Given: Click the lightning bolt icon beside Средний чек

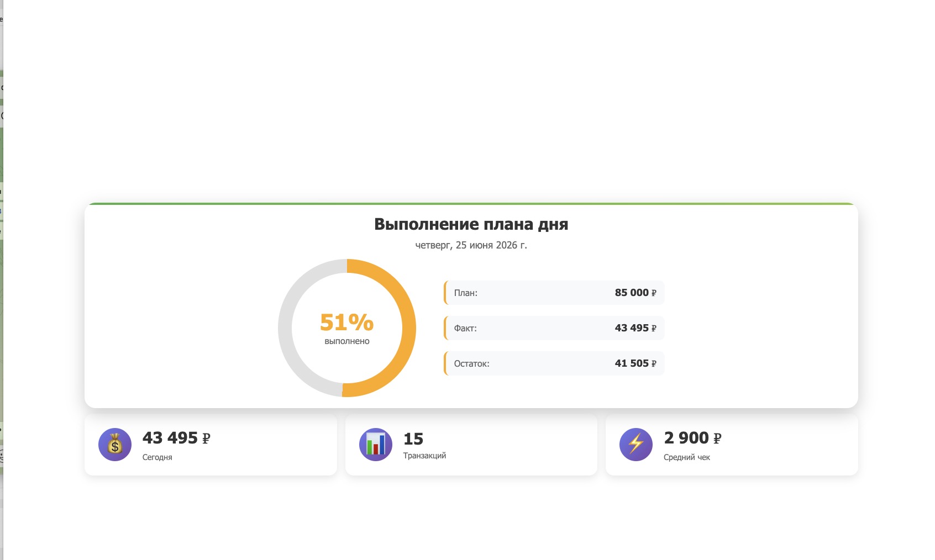Looking at the screenshot, I should pyautogui.click(x=636, y=445).
